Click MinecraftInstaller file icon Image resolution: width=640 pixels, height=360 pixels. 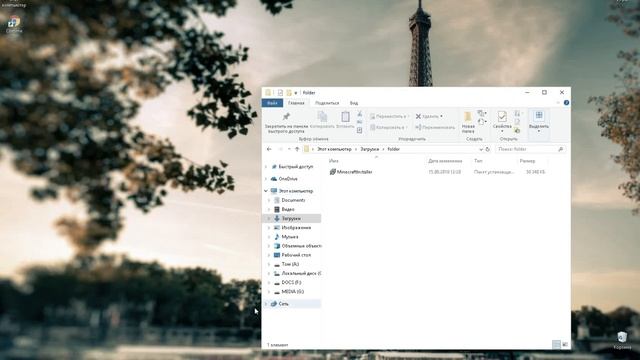coord(333,172)
